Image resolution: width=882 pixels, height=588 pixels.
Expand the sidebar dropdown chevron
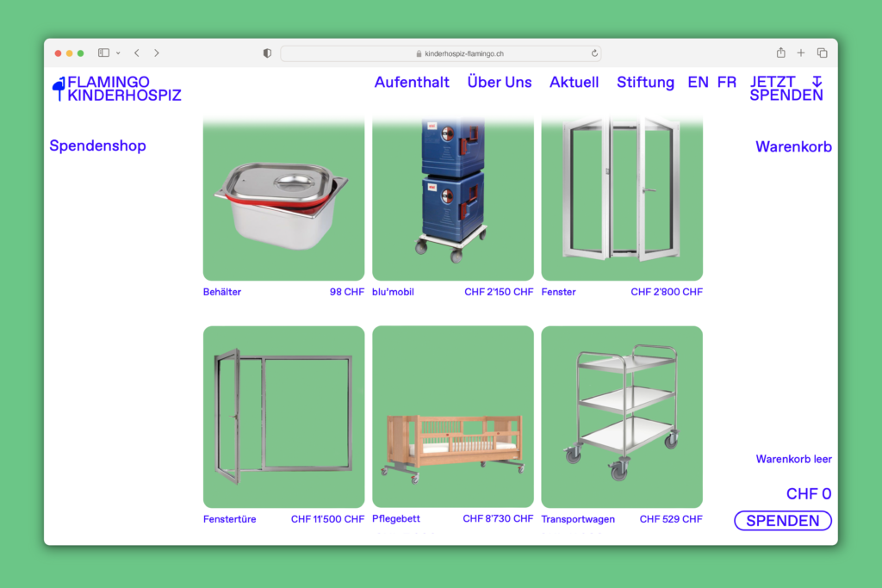pos(118,53)
